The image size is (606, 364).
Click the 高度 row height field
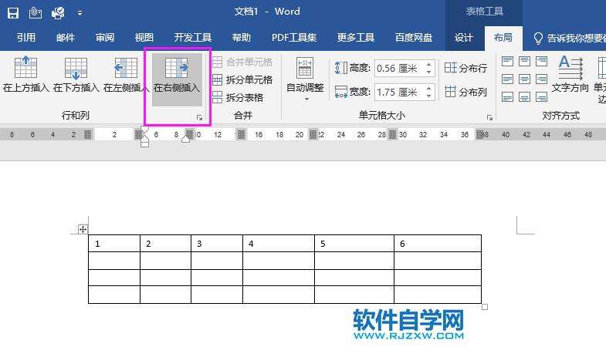(400, 69)
